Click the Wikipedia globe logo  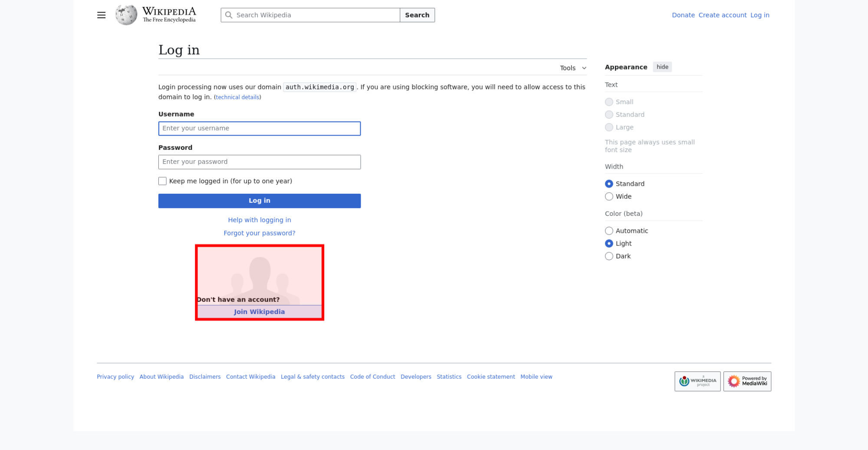click(x=126, y=15)
